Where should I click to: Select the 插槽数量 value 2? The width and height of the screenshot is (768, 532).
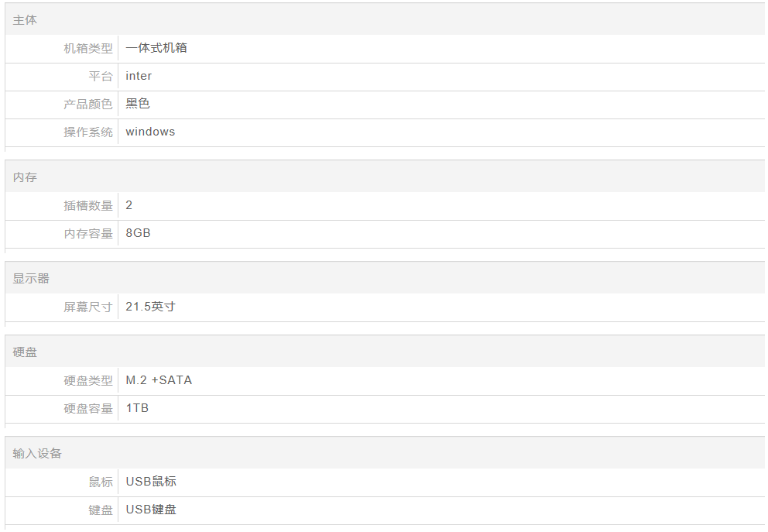129,205
